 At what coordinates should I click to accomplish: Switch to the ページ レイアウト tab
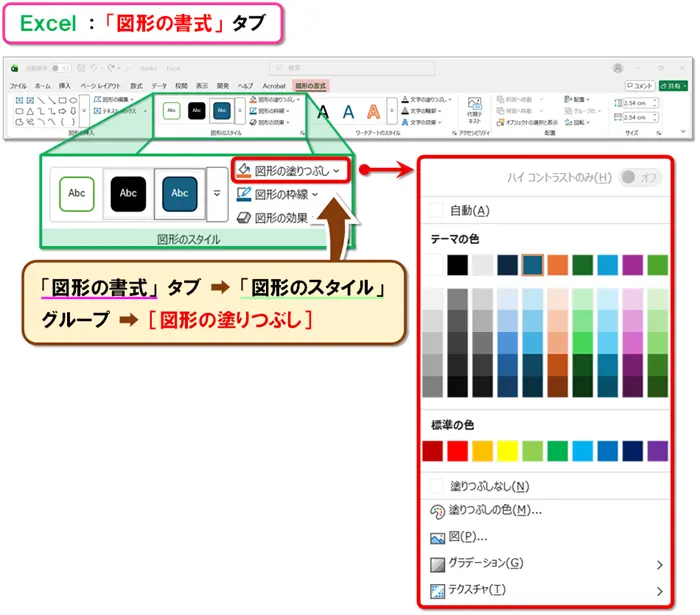coord(100,86)
